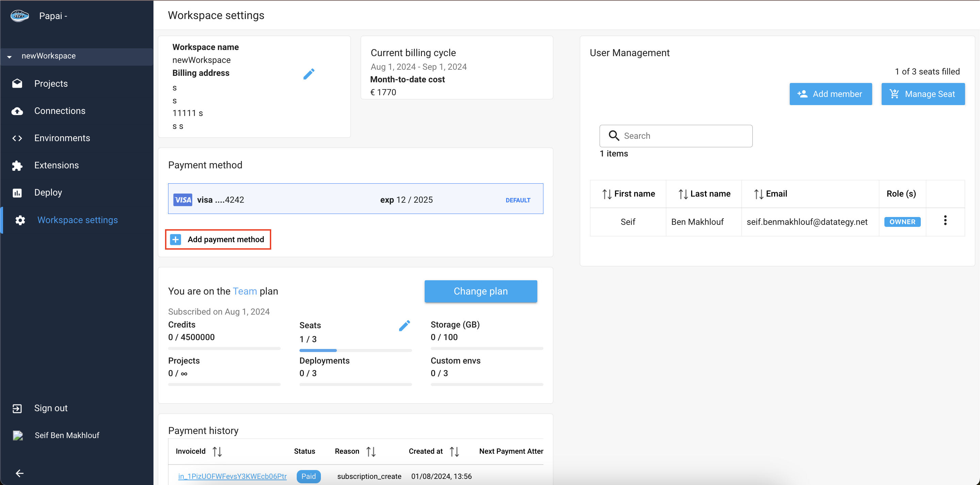
Task: Click the blue plus icon for payment method
Action: coord(175,239)
